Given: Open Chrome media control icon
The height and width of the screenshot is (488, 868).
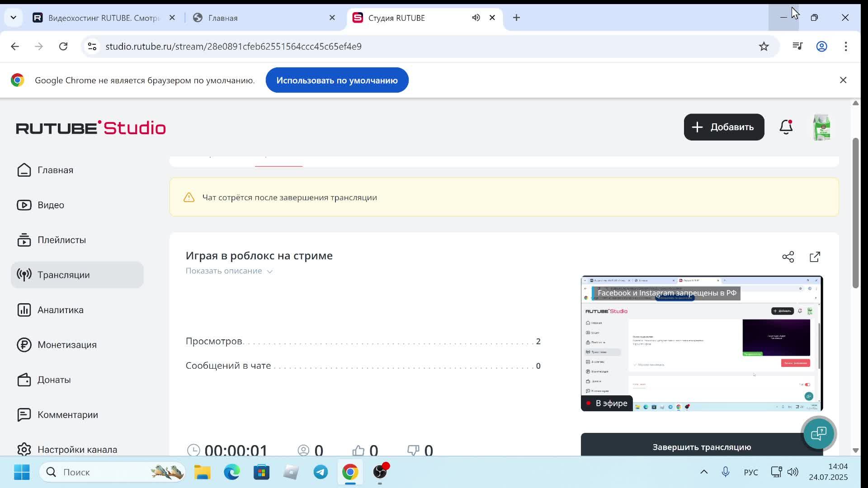Looking at the screenshot, I should 797,47.
